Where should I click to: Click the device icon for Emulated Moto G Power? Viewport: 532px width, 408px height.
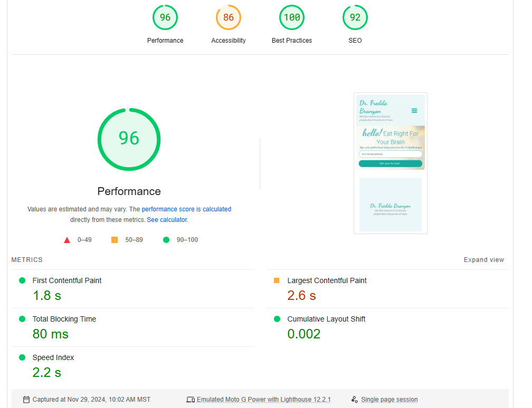coord(191,400)
